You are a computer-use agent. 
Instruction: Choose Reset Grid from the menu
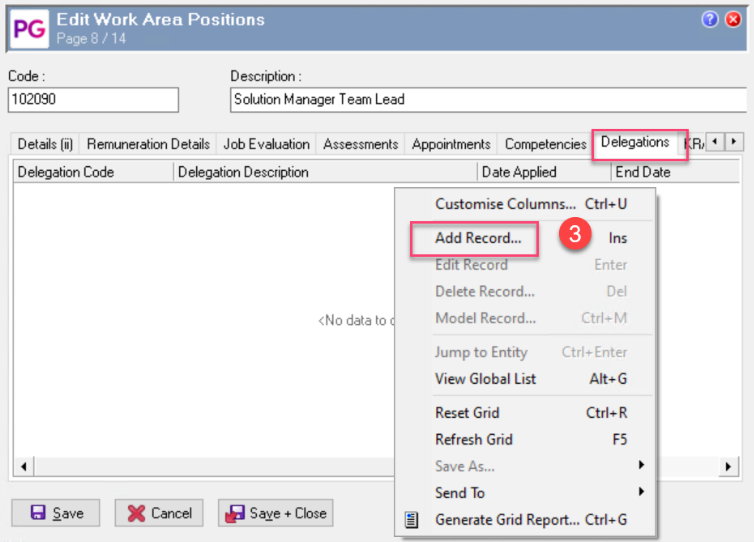tap(467, 413)
